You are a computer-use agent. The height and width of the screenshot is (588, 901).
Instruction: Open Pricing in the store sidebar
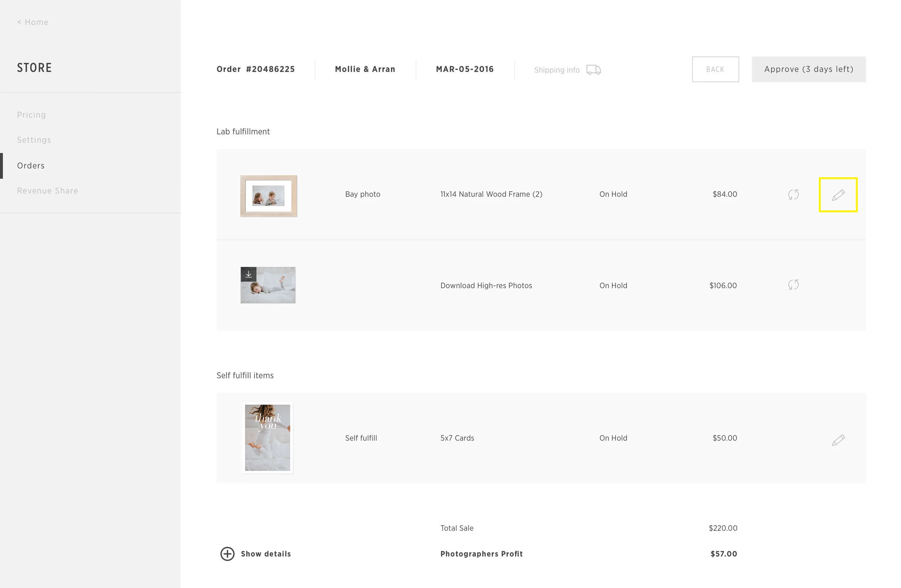point(31,115)
